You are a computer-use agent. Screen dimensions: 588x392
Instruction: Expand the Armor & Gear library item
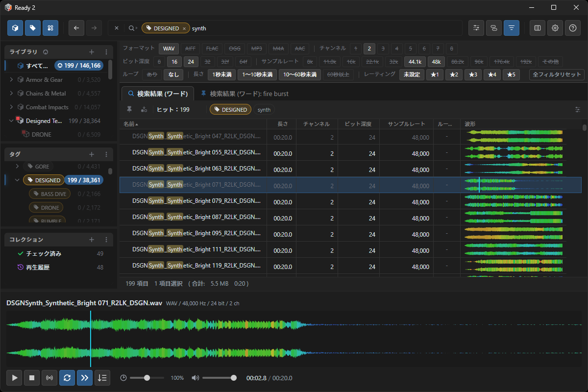point(12,79)
